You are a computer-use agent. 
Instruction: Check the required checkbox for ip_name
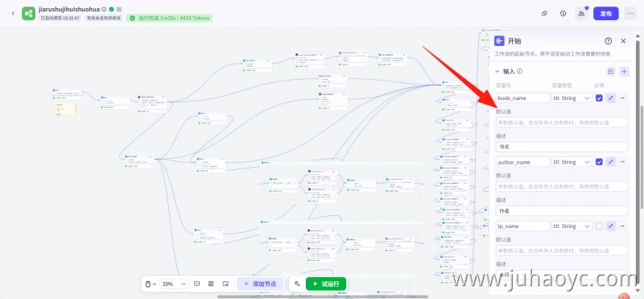[599, 226]
